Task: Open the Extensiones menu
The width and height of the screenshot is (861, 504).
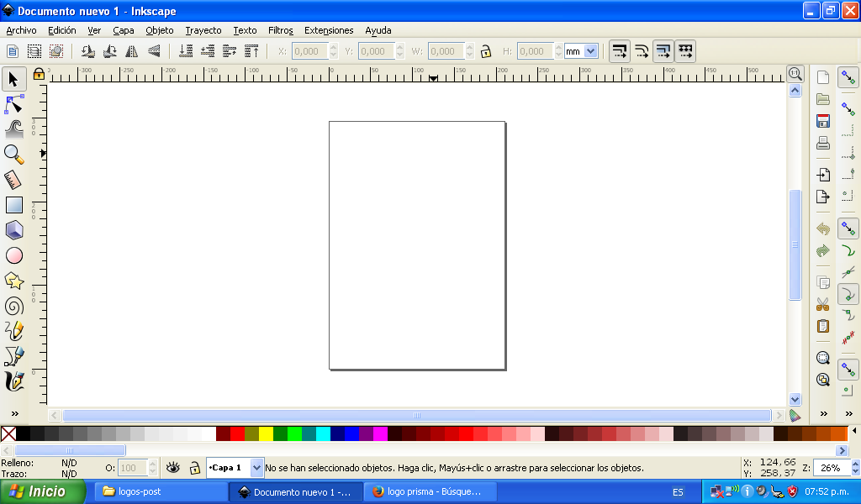Action: [329, 30]
